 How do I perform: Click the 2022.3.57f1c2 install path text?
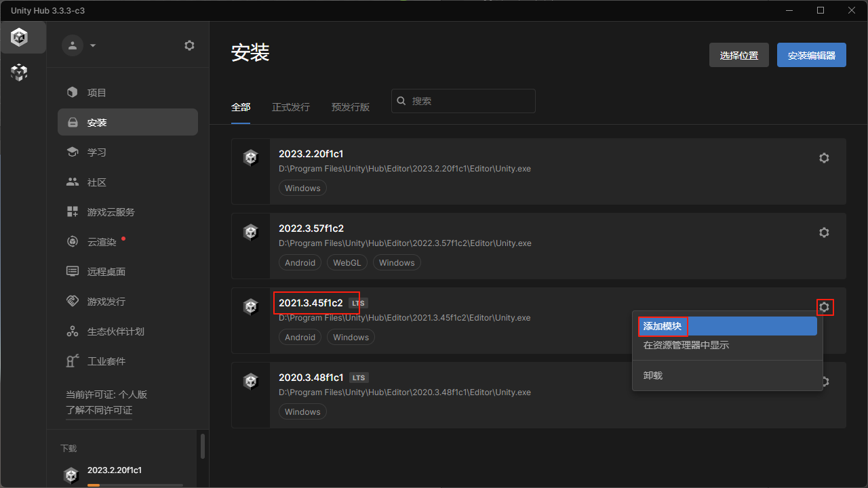click(405, 243)
